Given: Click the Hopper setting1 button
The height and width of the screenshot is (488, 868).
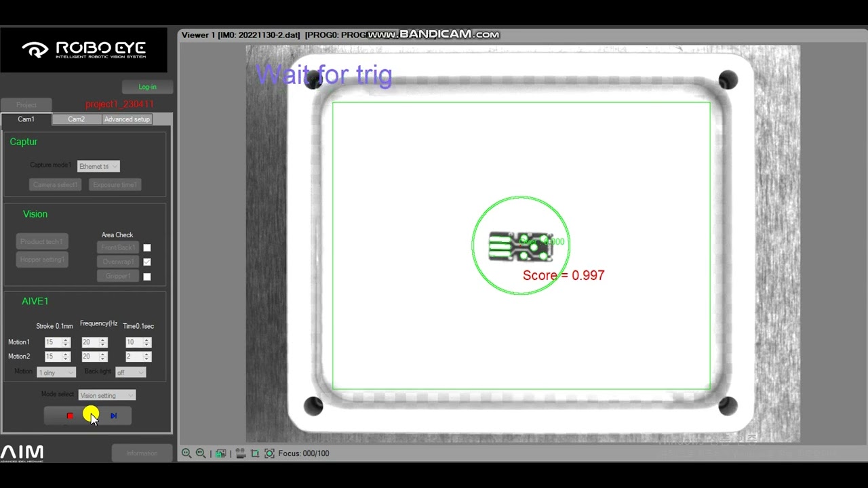Looking at the screenshot, I should [x=41, y=260].
